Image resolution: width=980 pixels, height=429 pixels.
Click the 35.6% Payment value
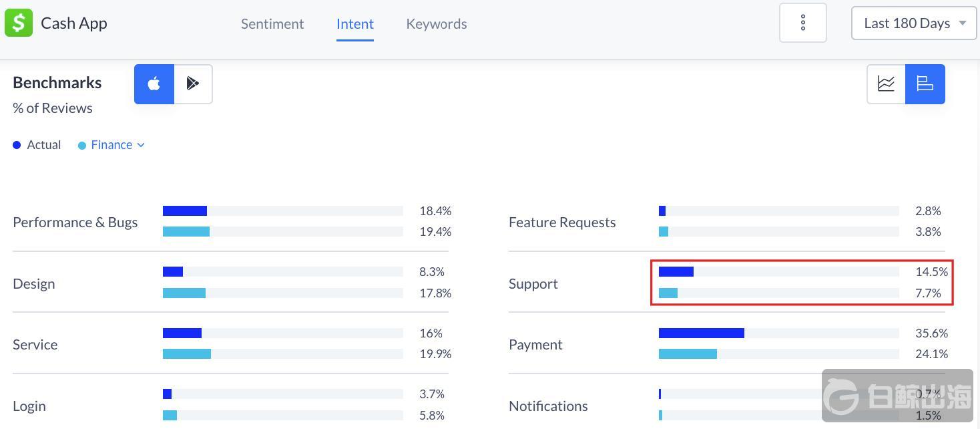point(932,333)
